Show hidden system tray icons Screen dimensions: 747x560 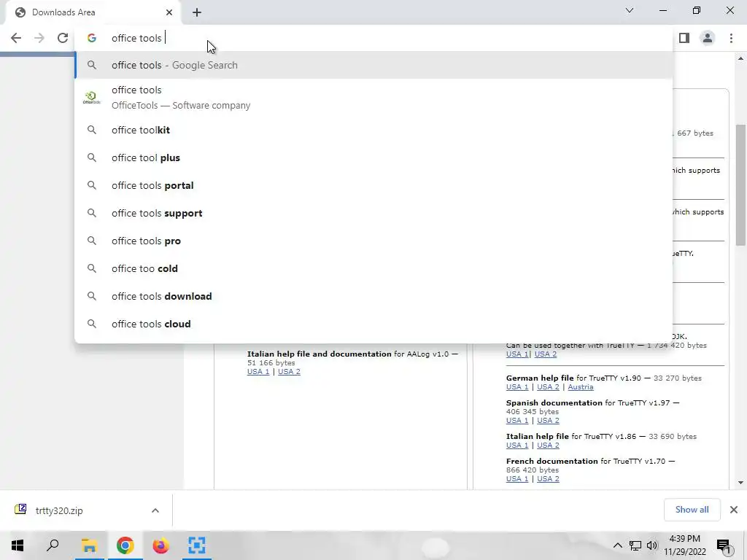coord(617,545)
